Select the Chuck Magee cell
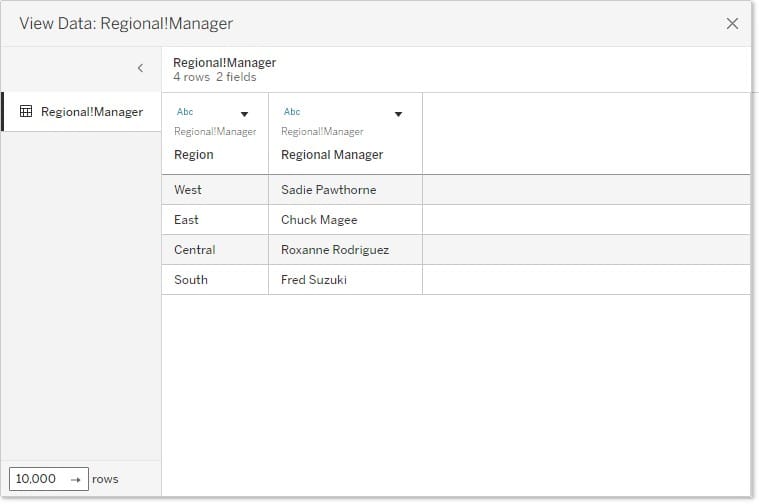 [x=319, y=220]
